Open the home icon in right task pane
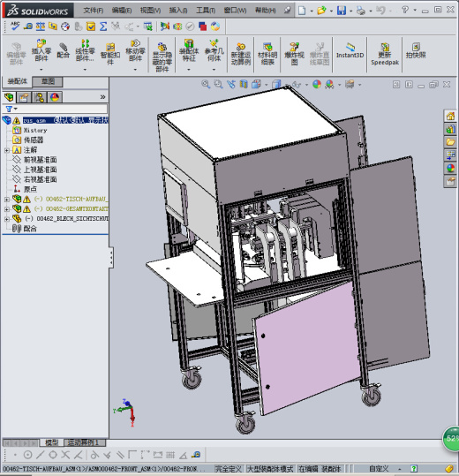The image size is (459, 476). (x=450, y=116)
